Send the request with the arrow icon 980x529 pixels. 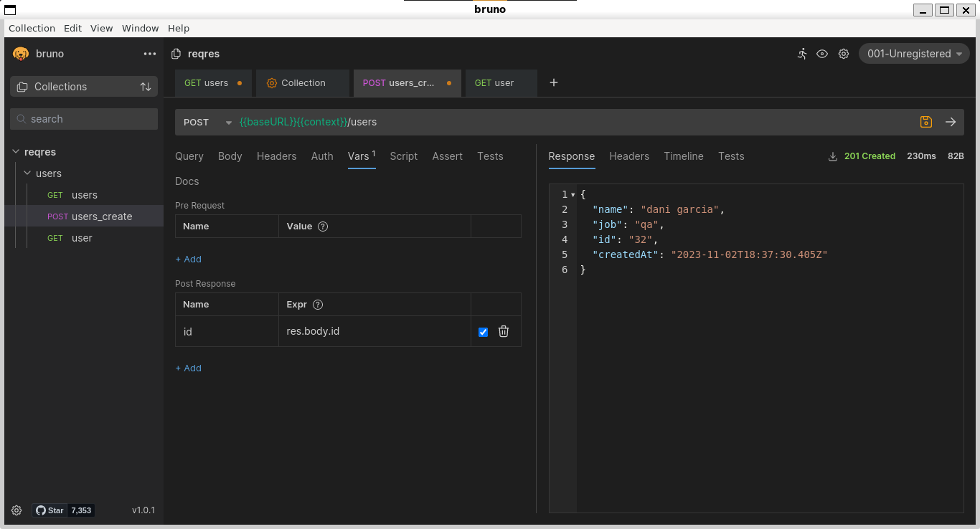951,122
